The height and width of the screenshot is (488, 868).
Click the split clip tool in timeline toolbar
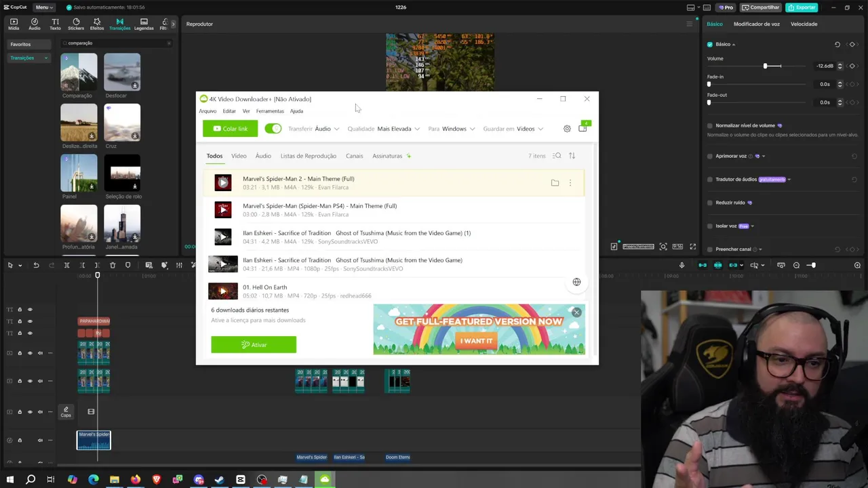(67, 265)
